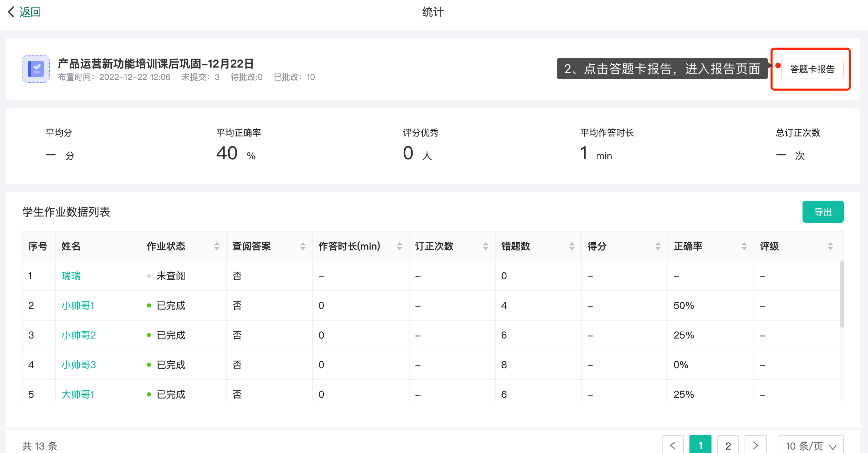Open student 瑞瑞's details
Image resolution: width=868 pixels, height=453 pixels.
71,276
